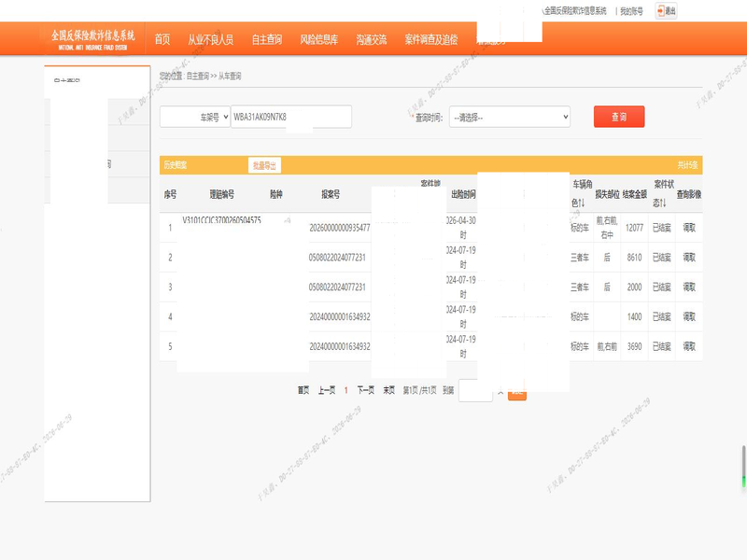
Task: Open 风险信息库 menu
Action: 318,39
